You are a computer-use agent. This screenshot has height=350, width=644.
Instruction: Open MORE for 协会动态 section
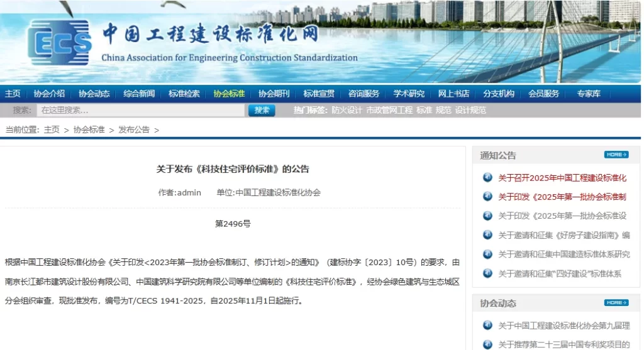(616, 303)
